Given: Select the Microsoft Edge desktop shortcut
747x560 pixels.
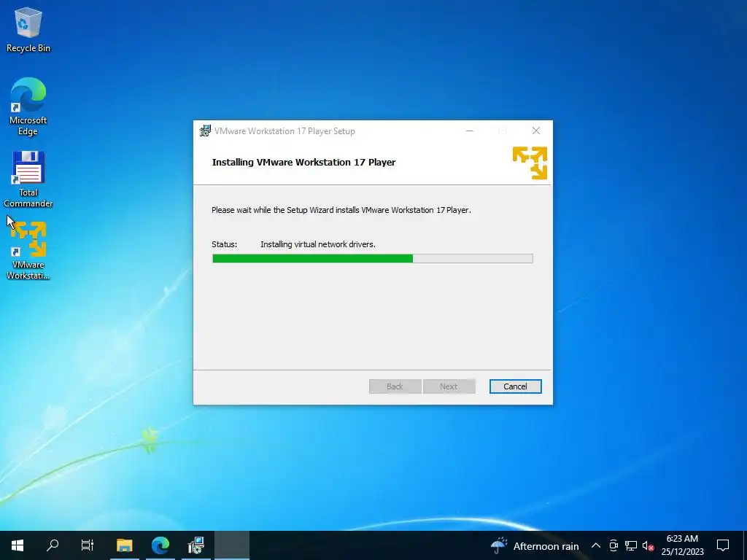Looking at the screenshot, I should (x=28, y=106).
